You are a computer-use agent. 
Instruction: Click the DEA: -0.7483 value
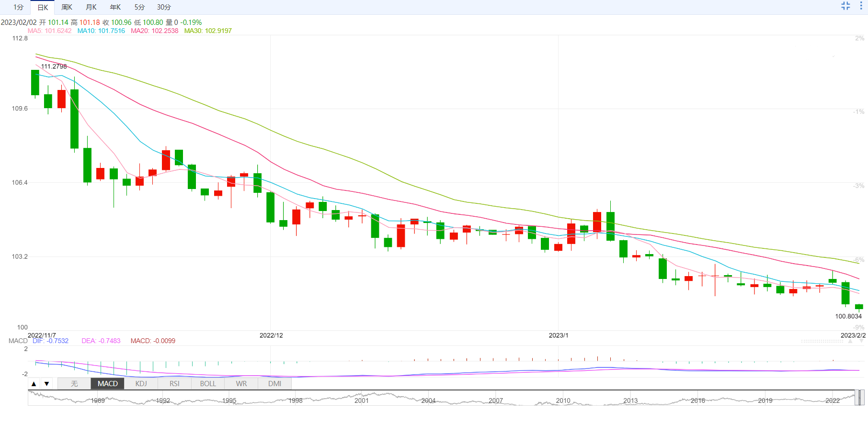[101, 341]
